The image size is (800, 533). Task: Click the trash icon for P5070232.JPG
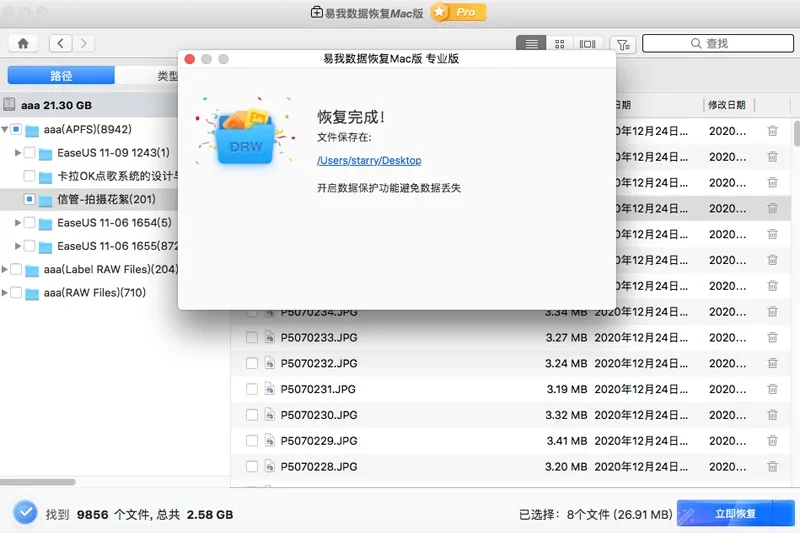[x=772, y=363]
